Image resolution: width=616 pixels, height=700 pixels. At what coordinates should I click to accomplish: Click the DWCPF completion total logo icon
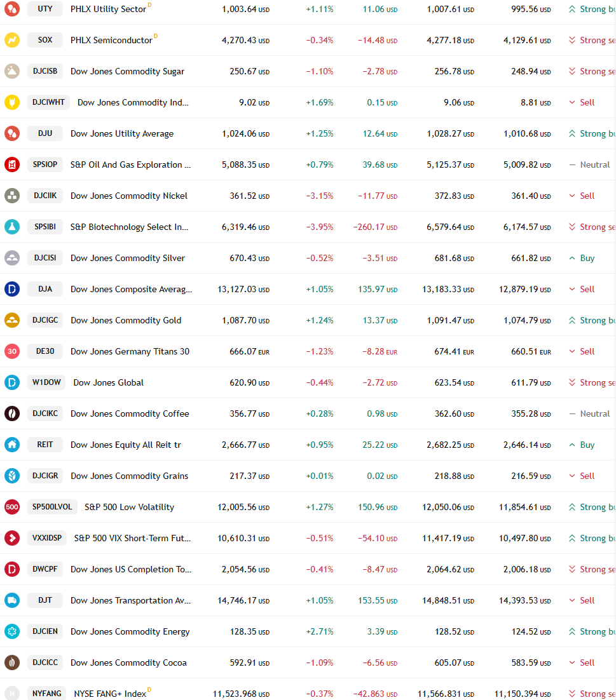[x=12, y=569]
